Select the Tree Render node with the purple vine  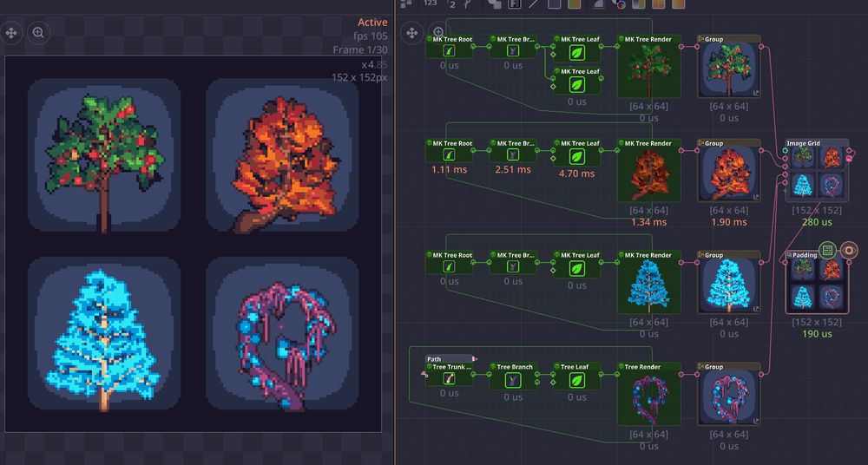click(648, 394)
